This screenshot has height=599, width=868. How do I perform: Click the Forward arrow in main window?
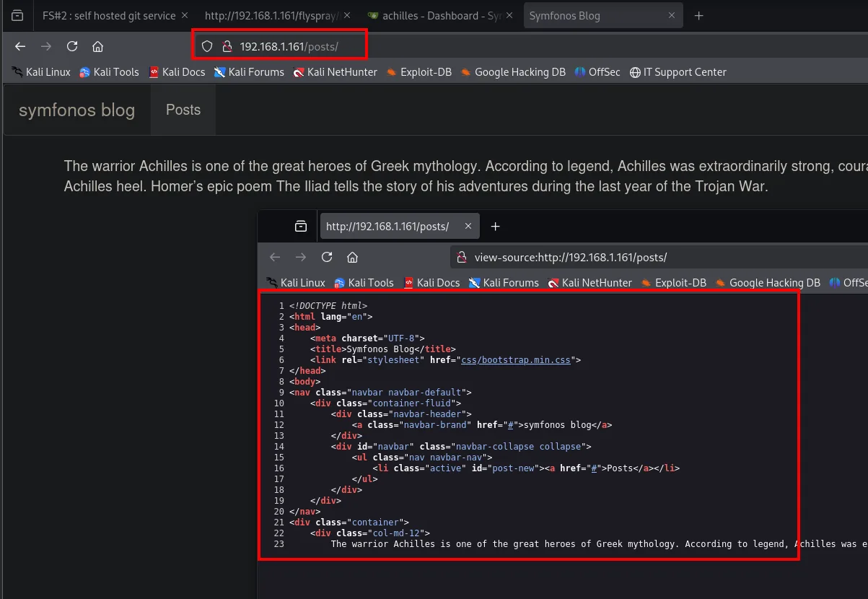pyautogui.click(x=46, y=47)
